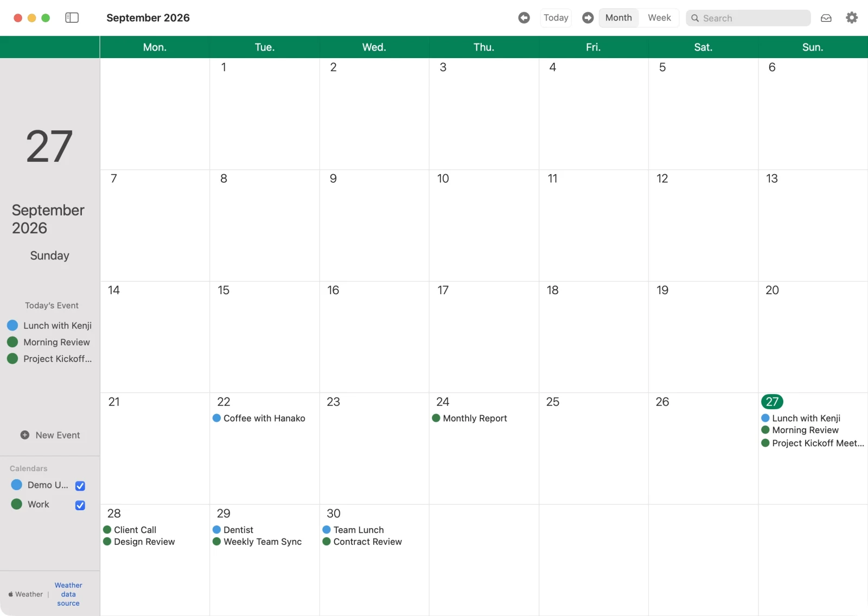Go to previous month arrow
The image size is (868, 616).
coord(524,18)
